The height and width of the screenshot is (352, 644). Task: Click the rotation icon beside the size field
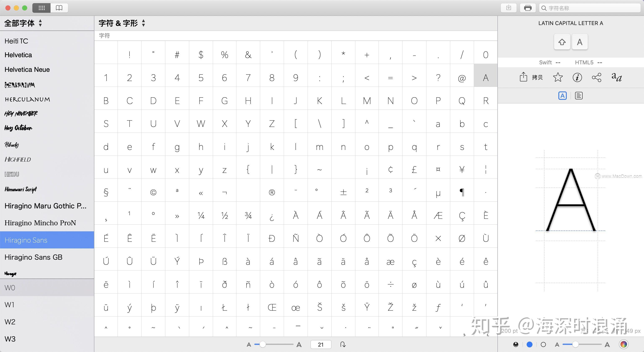coord(343,344)
